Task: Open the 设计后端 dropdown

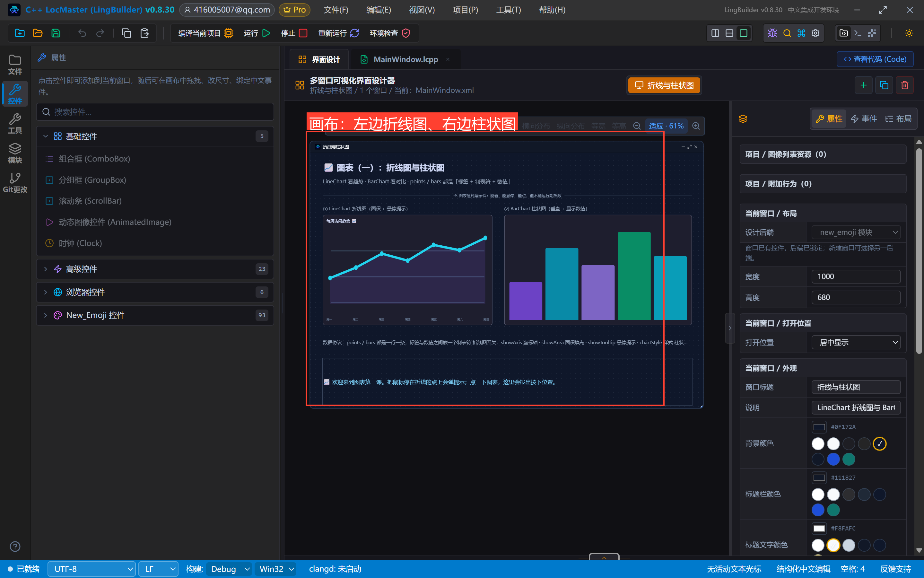Action: click(x=856, y=232)
